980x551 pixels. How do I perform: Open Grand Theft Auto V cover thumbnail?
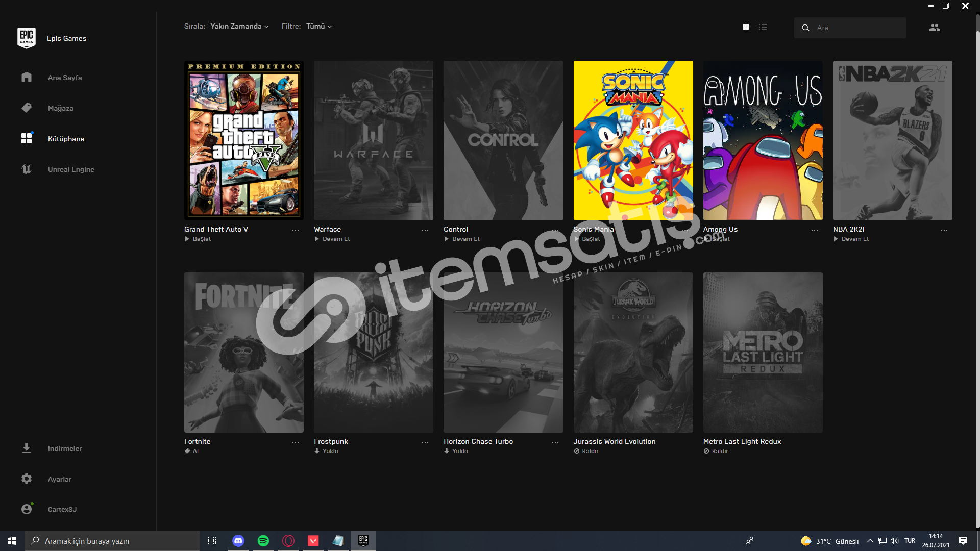244,140
